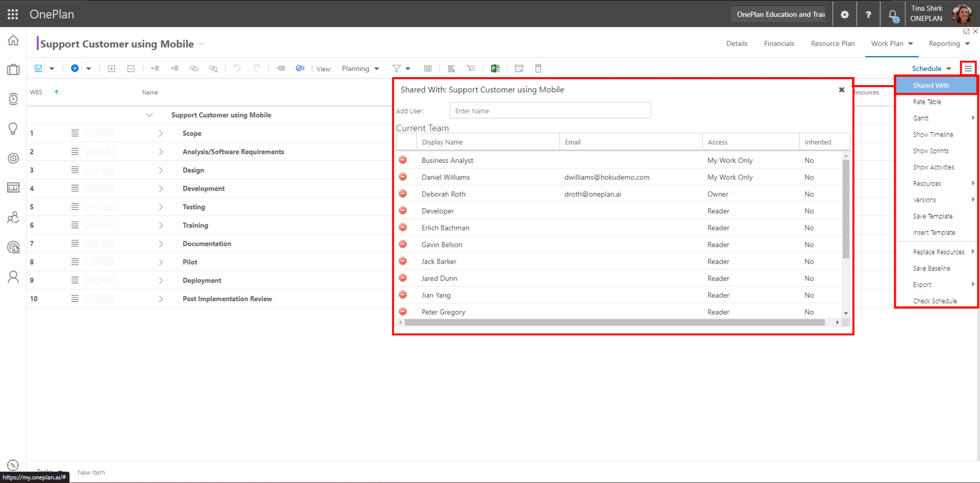Expand the Testing task row

coord(160,207)
